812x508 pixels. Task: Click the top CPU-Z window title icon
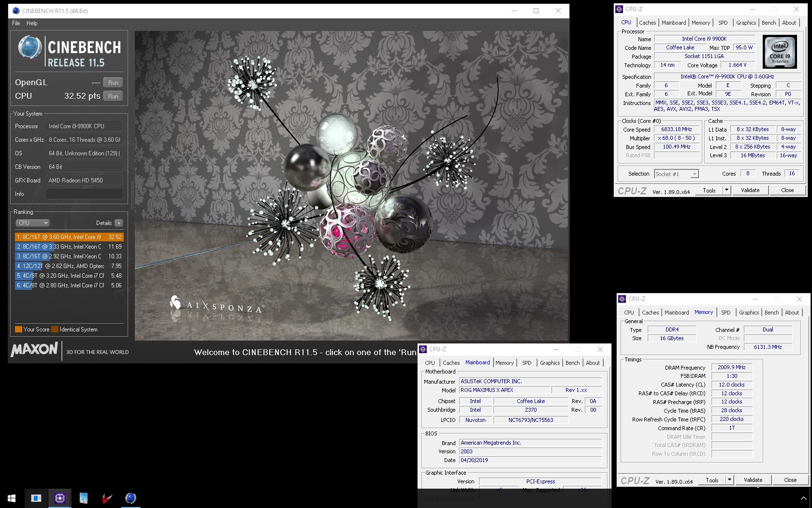(x=619, y=9)
